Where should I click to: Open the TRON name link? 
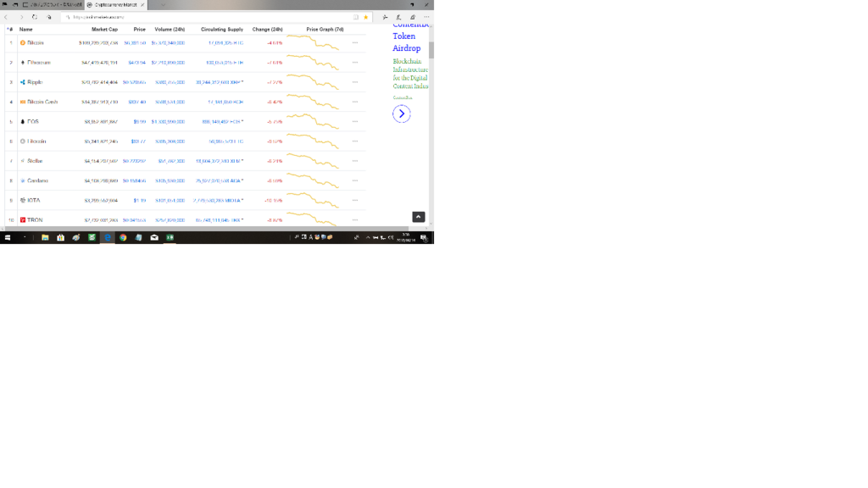tap(35, 219)
